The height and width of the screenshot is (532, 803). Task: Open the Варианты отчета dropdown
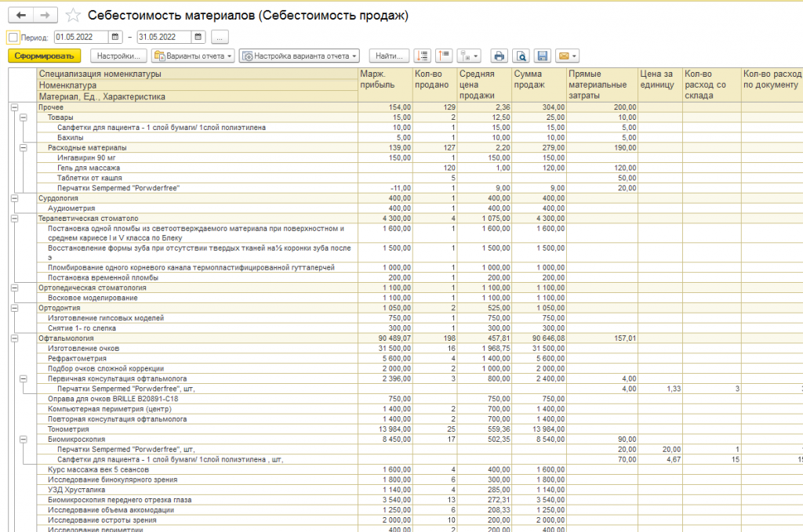[x=194, y=56]
